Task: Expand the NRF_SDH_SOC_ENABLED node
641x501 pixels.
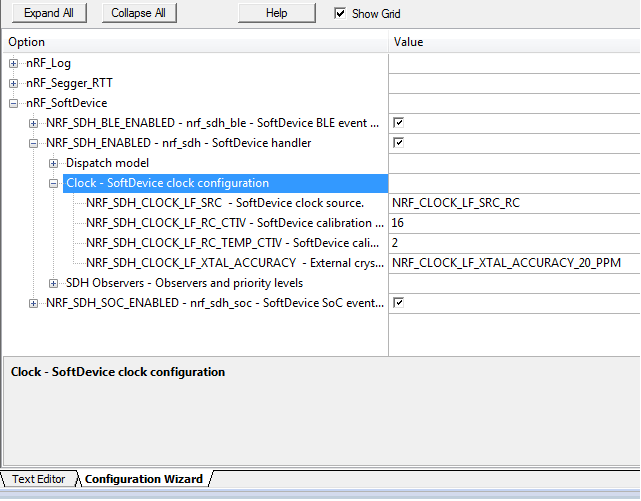Action: tap(34, 303)
